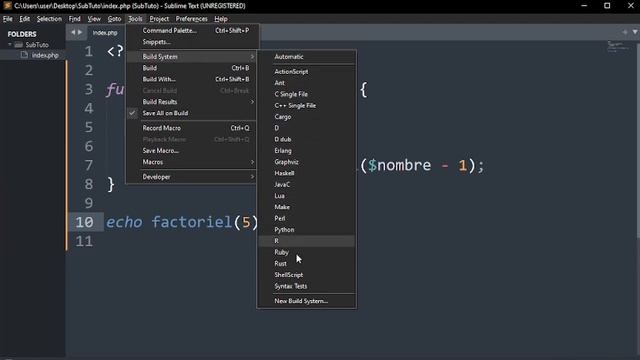Choose Snippets... entry
This screenshot has width=640, height=360.
[x=191, y=42]
